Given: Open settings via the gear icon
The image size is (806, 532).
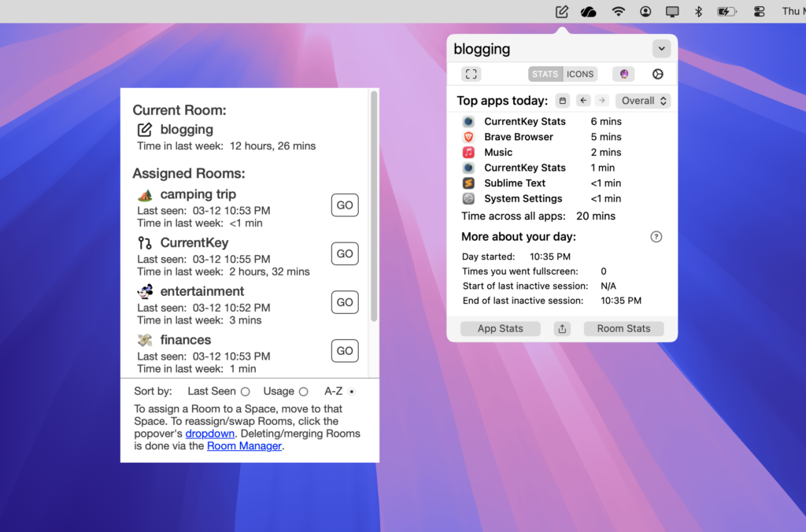Looking at the screenshot, I should click(x=658, y=74).
